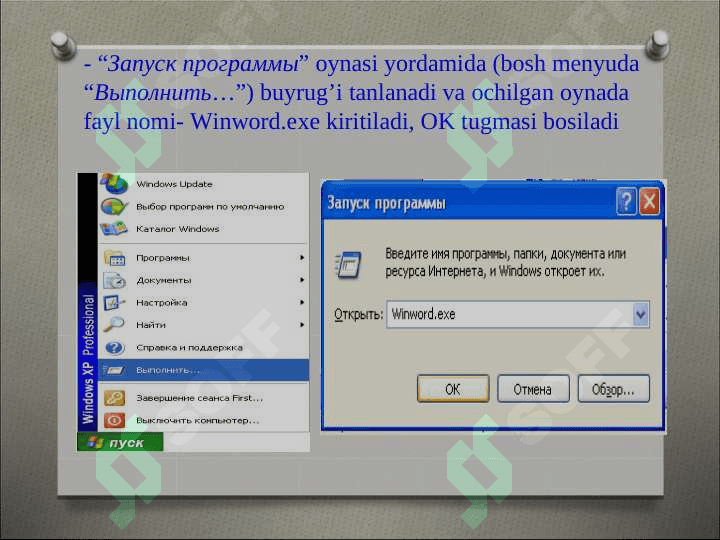Expand the Программы submenu arrow

click(x=302, y=258)
